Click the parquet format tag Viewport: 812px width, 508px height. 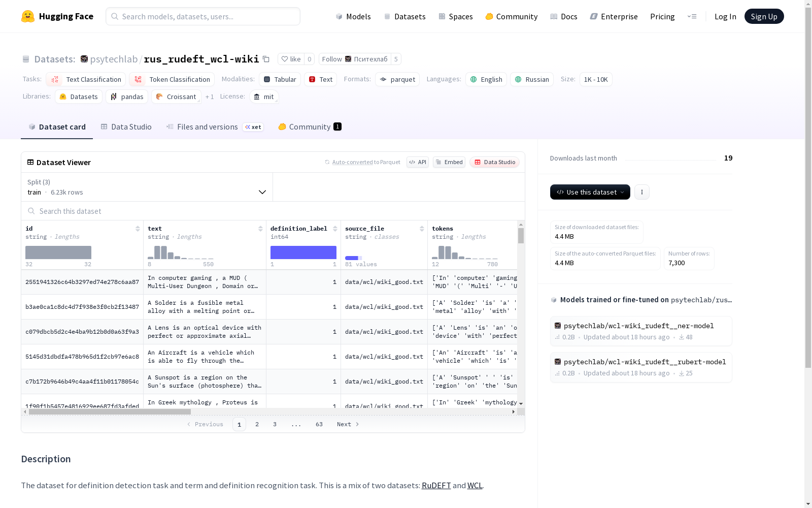[397, 79]
